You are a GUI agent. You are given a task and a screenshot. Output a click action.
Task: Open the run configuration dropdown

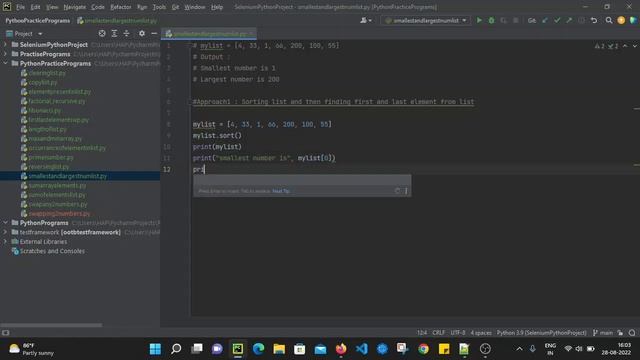[x=426, y=20]
